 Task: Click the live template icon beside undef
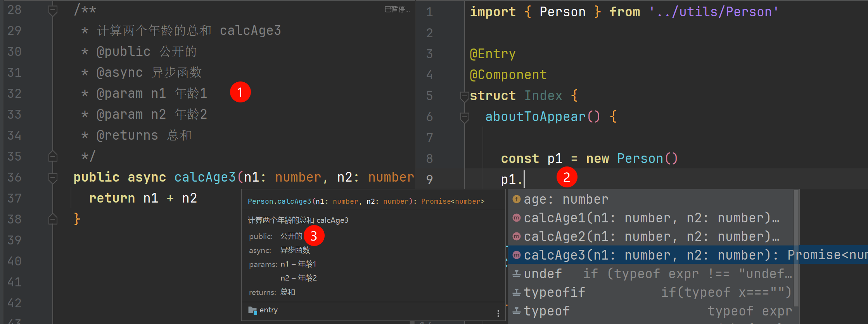516,274
